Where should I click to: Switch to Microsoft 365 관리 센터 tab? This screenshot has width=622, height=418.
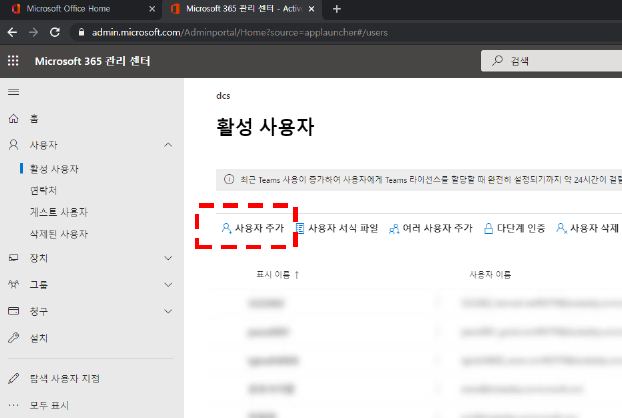pyautogui.click(x=242, y=9)
